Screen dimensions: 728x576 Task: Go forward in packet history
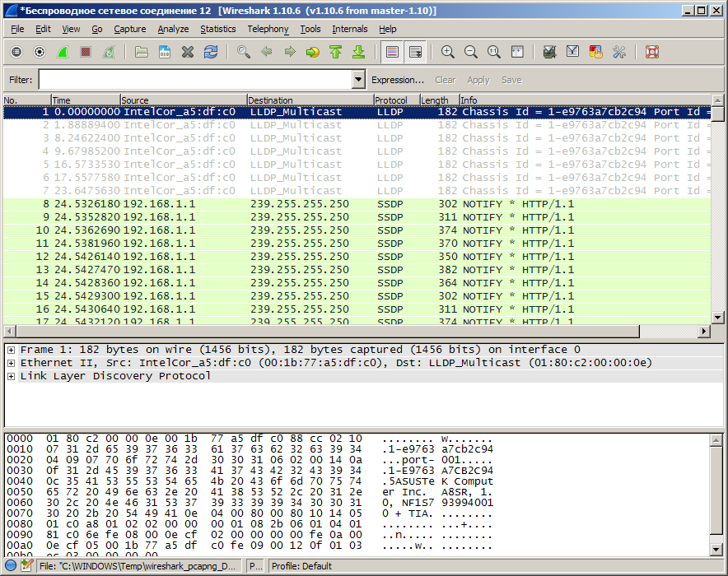pos(290,52)
